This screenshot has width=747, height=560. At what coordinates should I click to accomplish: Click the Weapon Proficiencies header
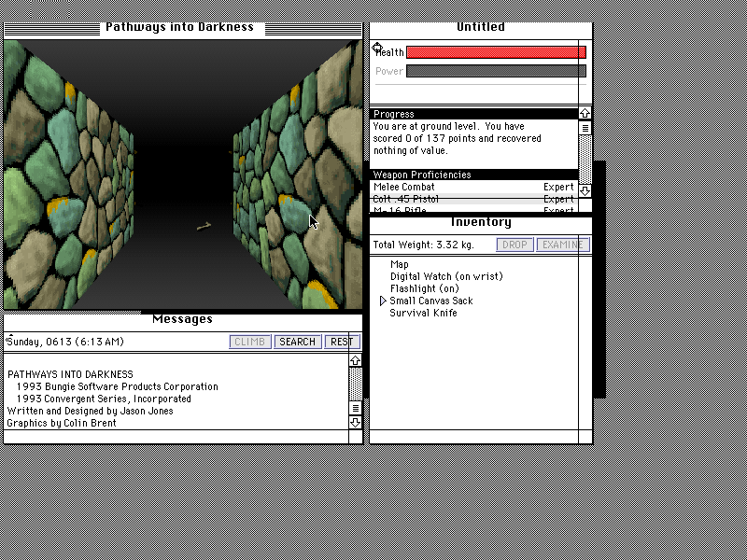[474, 175]
